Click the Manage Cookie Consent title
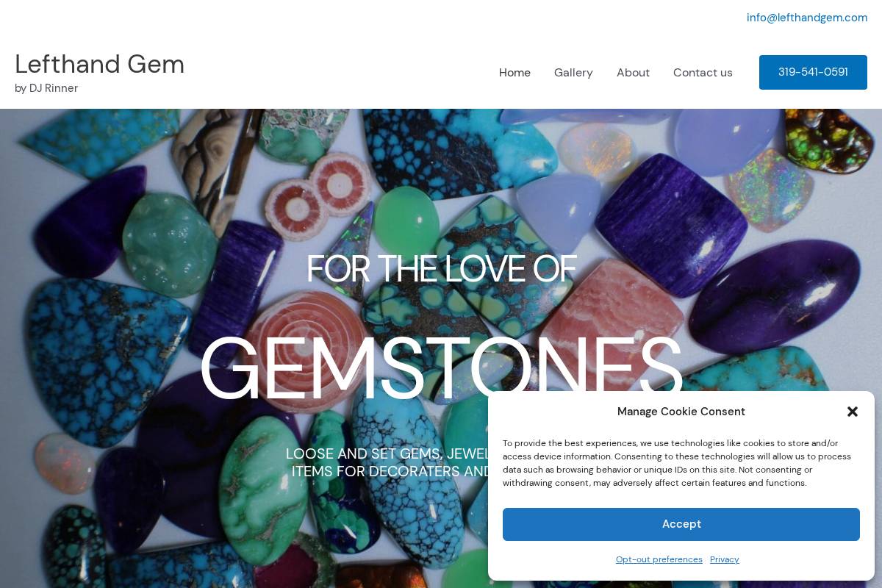Image resolution: width=882 pixels, height=588 pixels. pos(681,412)
